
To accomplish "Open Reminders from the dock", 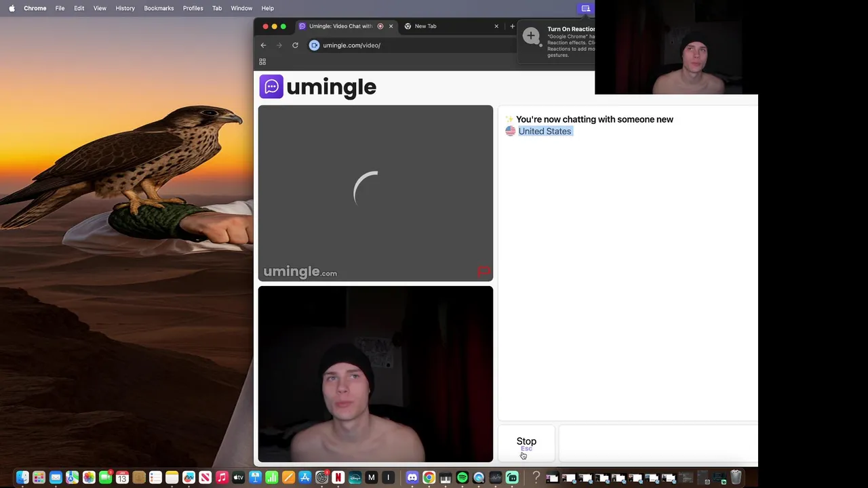I will (155, 477).
